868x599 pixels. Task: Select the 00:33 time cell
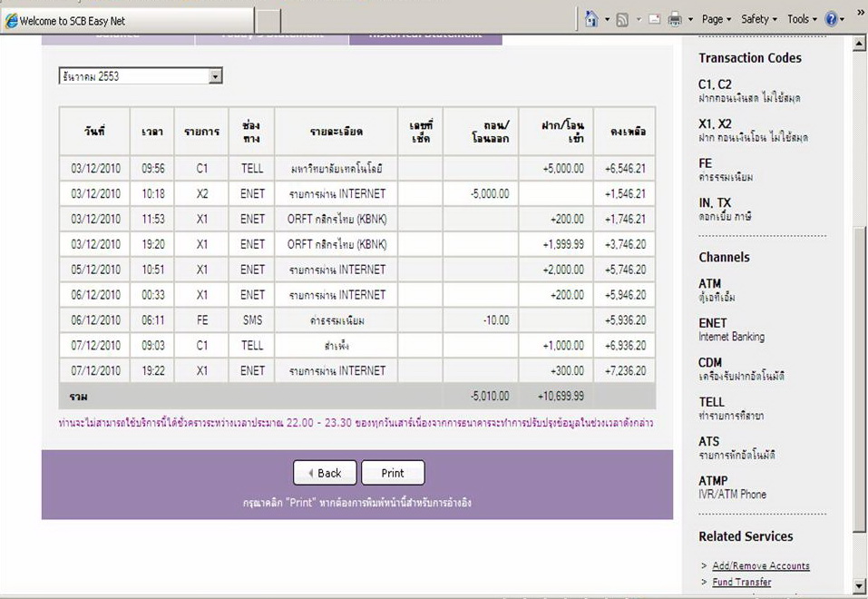pos(152,295)
